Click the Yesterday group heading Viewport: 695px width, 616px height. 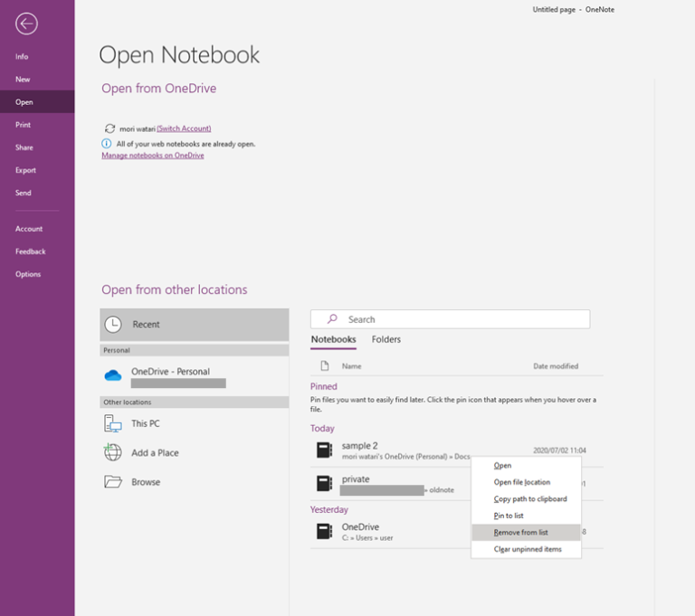point(329,509)
